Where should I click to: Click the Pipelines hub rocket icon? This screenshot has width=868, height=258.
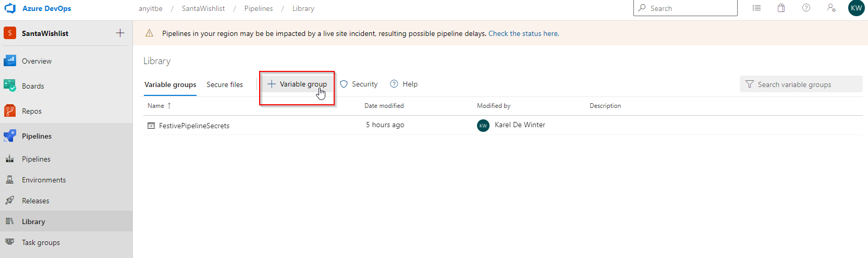pyautogui.click(x=10, y=136)
